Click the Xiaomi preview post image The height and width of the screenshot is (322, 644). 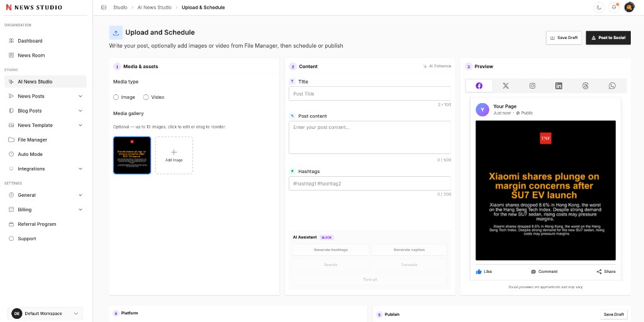click(x=545, y=190)
